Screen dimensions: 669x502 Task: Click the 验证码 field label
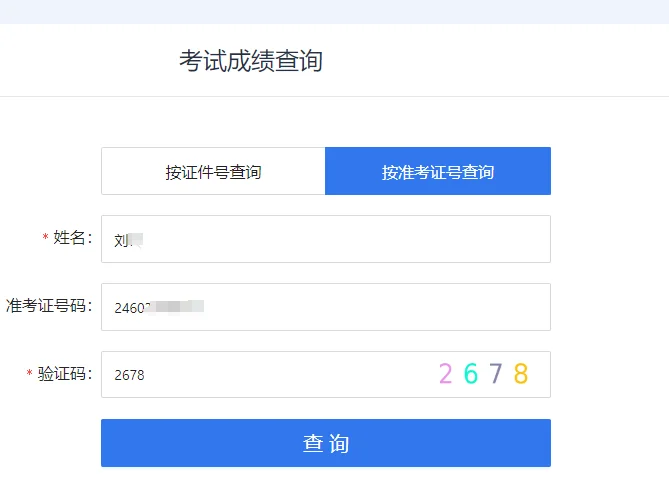[x=65, y=374]
